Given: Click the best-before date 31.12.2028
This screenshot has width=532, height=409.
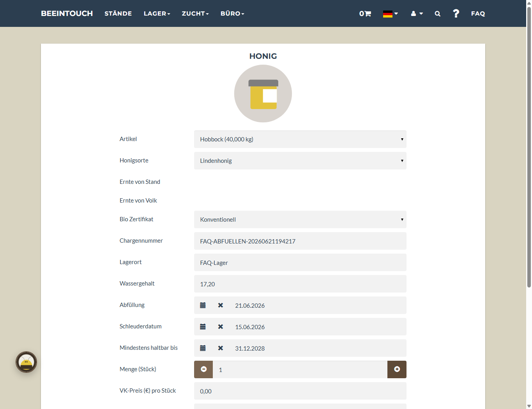Looking at the screenshot, I should coord(250,349).
